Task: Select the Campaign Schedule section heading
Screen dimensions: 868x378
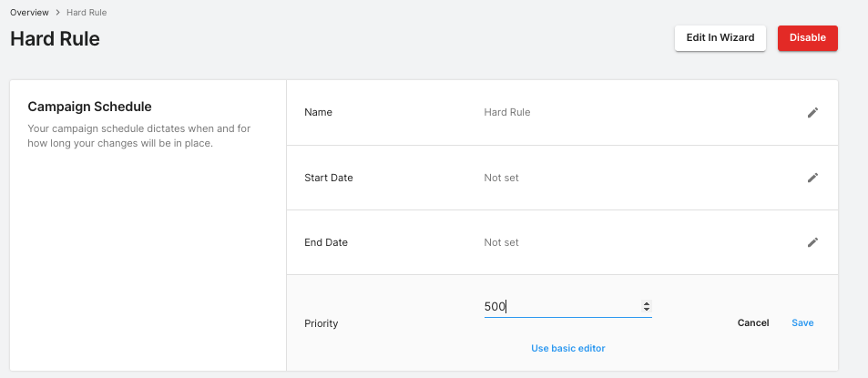Action: coord(89,107)
